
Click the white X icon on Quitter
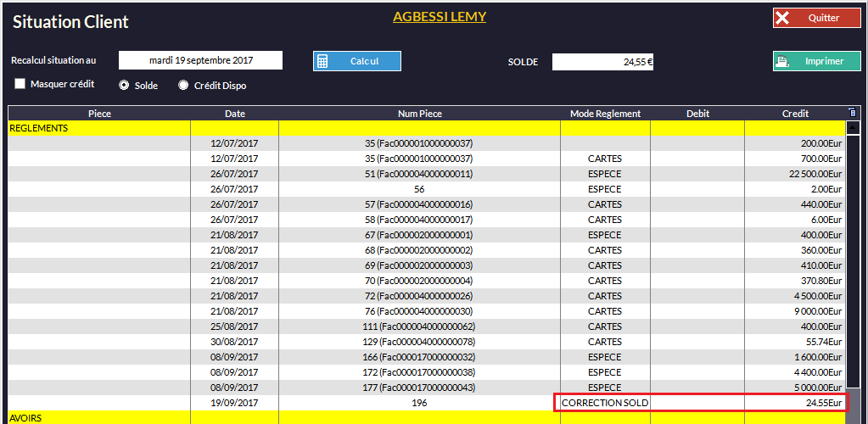tap(783, 18)
